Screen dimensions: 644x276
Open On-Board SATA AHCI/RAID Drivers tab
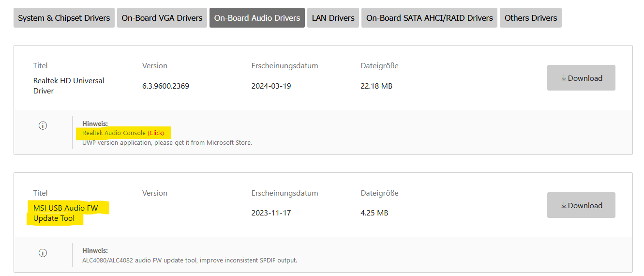tap(429, 18)
